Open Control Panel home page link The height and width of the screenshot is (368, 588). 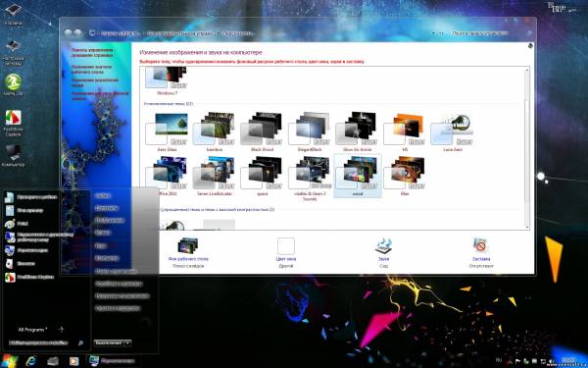(92, 52)
